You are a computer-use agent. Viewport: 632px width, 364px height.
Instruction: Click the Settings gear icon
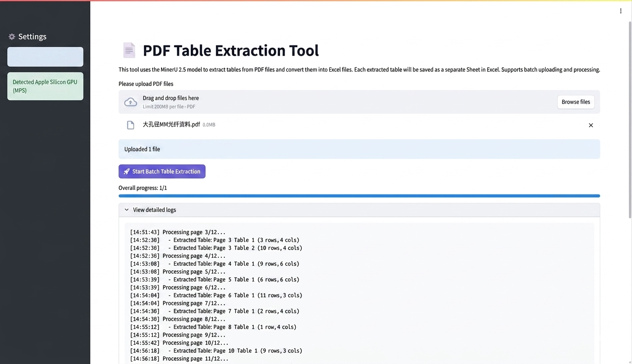pyautogui.click(x=12, y=37)
